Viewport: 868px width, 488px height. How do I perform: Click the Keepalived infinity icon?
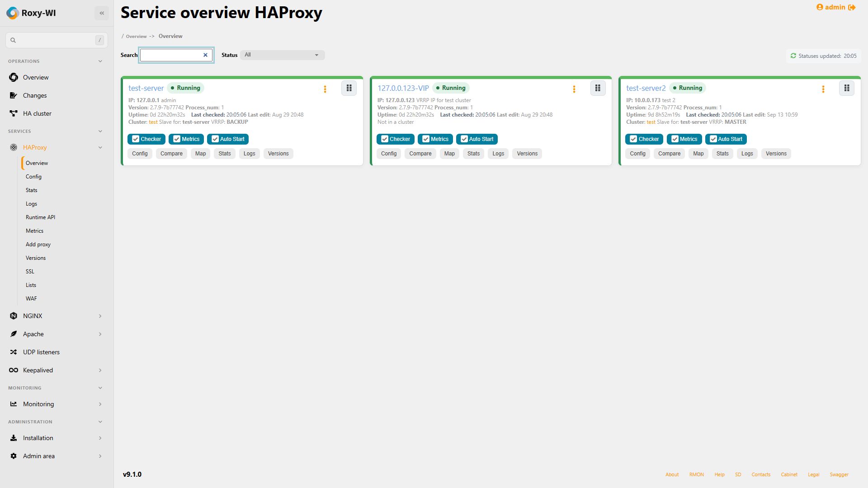pos(14,370)
